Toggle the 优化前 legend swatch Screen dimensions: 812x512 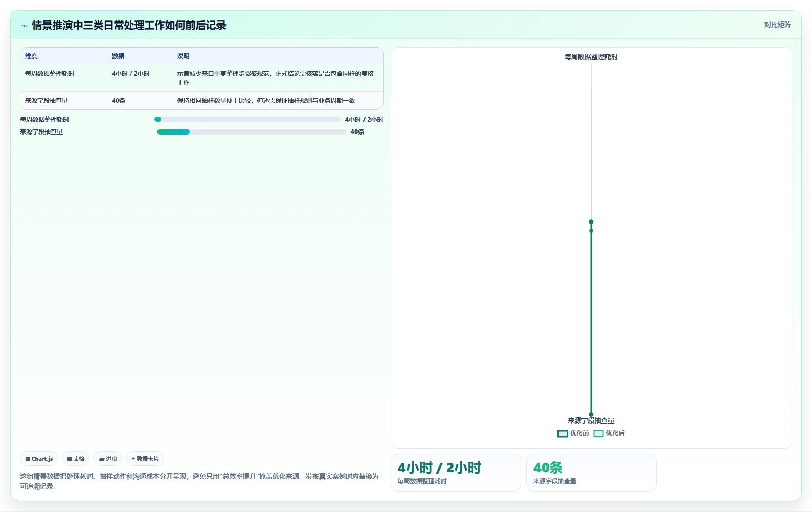click(x=562, y=433)
